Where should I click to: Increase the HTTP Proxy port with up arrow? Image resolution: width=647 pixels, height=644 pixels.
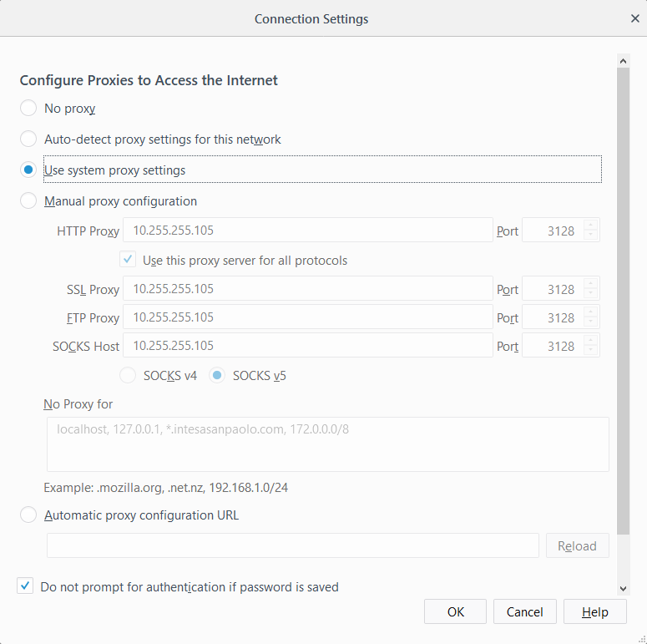tap(590, 225)
